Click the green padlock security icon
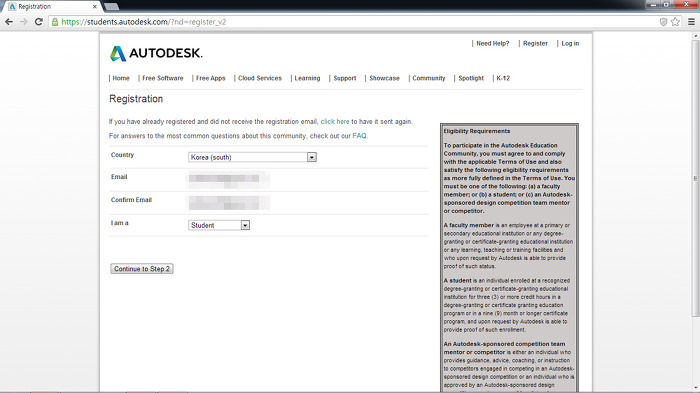The height and width of the screenshot is (393, 700). [x=55, y=22]
